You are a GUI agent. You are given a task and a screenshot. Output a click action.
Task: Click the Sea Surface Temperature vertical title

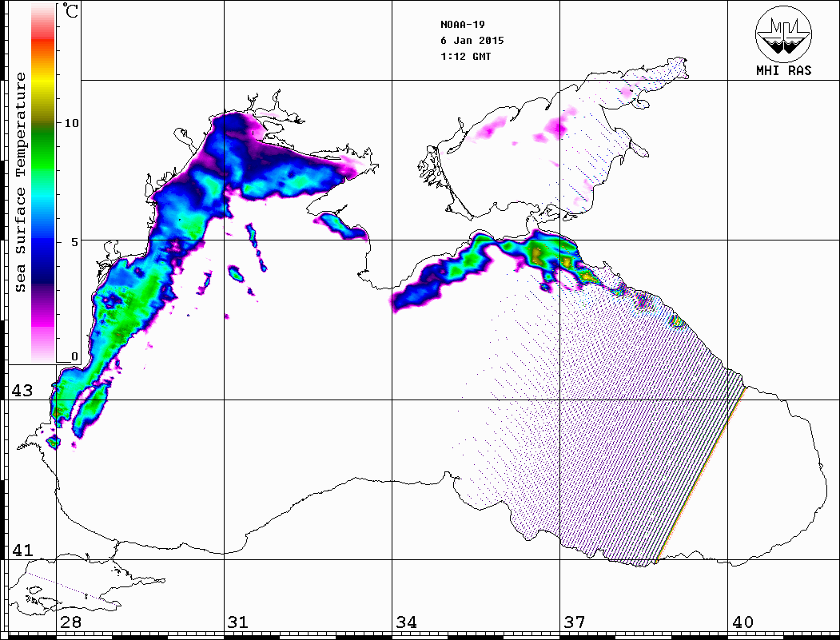(21, 182)
